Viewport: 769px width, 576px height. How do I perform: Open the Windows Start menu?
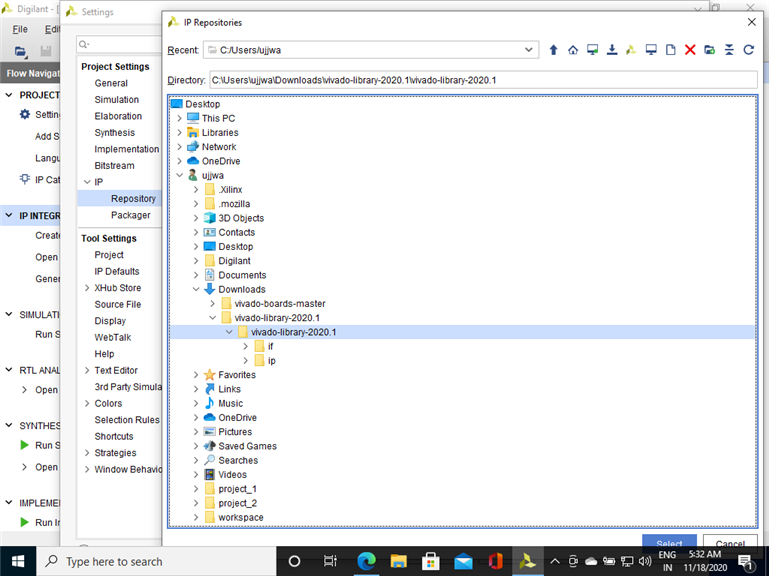coord(18,561)
